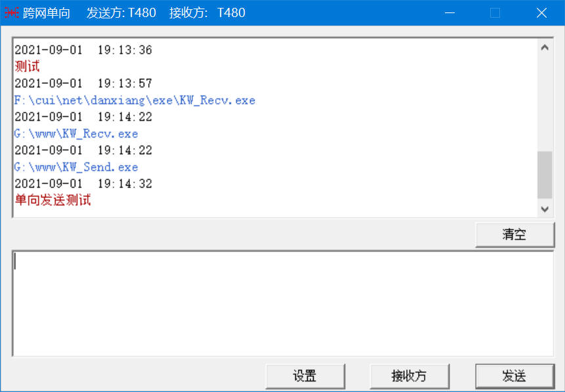The height and width of the screenshot is (392, 565).
Task: Select the G:\www\KW_Send.exe log entry
Action: (x=76, y=167)
